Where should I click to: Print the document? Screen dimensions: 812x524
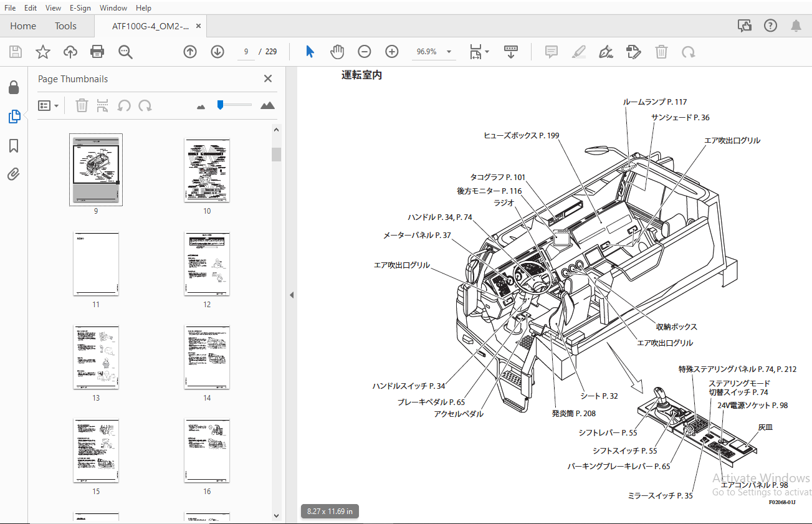[x=97, y=52]
